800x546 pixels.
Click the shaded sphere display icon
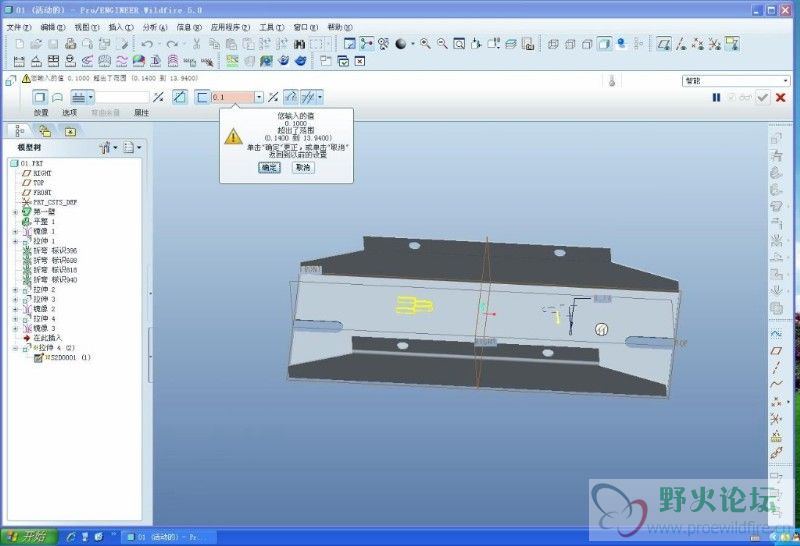pos(401,44)
